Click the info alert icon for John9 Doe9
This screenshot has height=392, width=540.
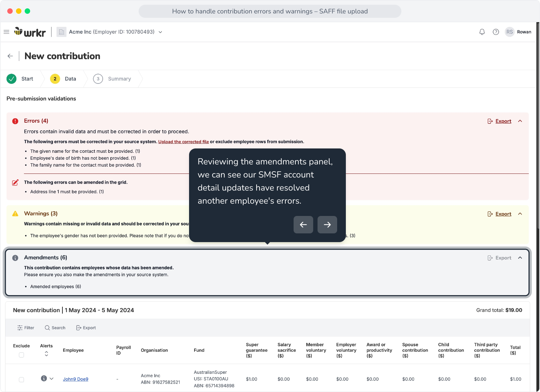pyautogui.click(x=44, y=378)
